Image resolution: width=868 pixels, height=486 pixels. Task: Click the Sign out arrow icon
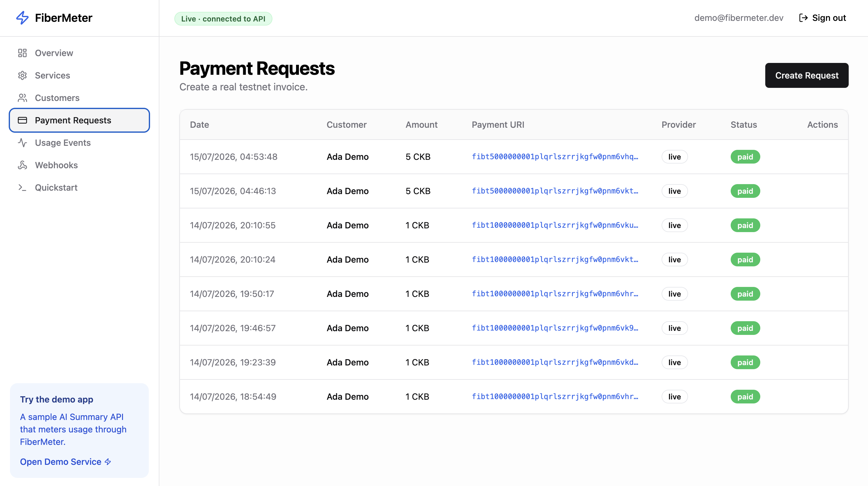pos(803,18)
